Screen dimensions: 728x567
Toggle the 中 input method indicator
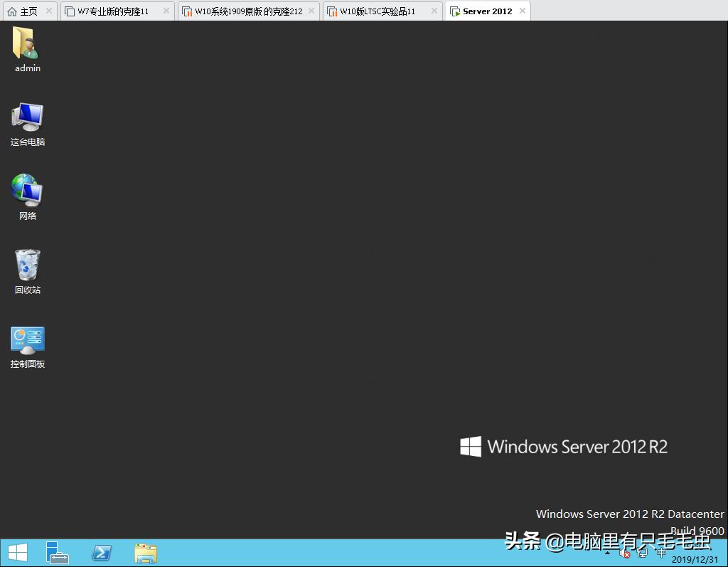(661, 553)
